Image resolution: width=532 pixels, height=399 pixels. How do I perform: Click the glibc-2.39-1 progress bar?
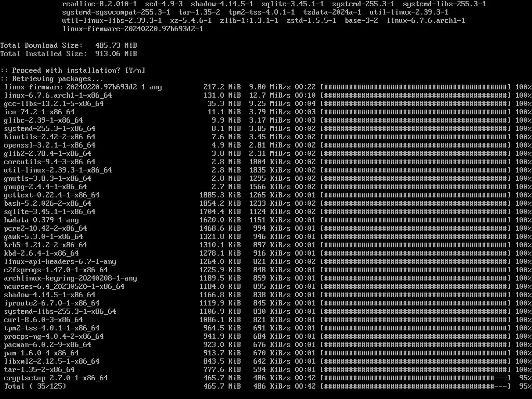click(x=416, y=121)
